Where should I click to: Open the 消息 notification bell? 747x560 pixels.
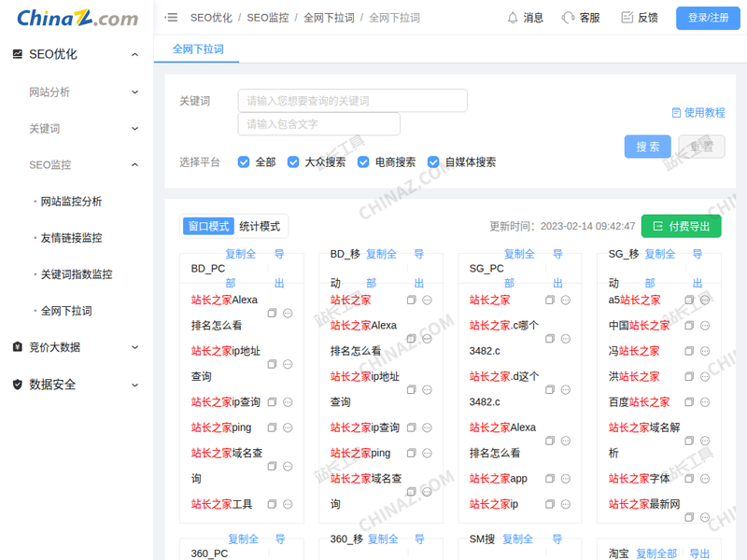(513, 18)
